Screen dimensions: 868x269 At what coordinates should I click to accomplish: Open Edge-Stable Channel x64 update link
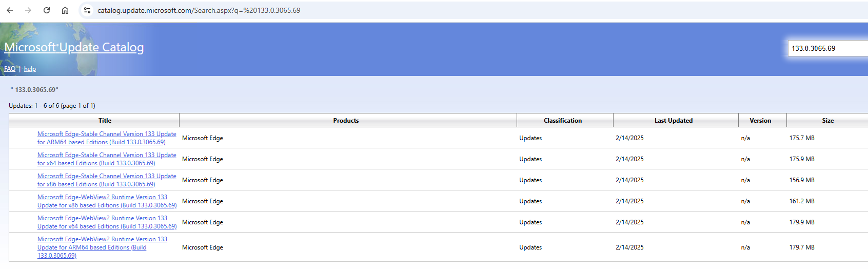pyautogui.click(x=107, y=159)
